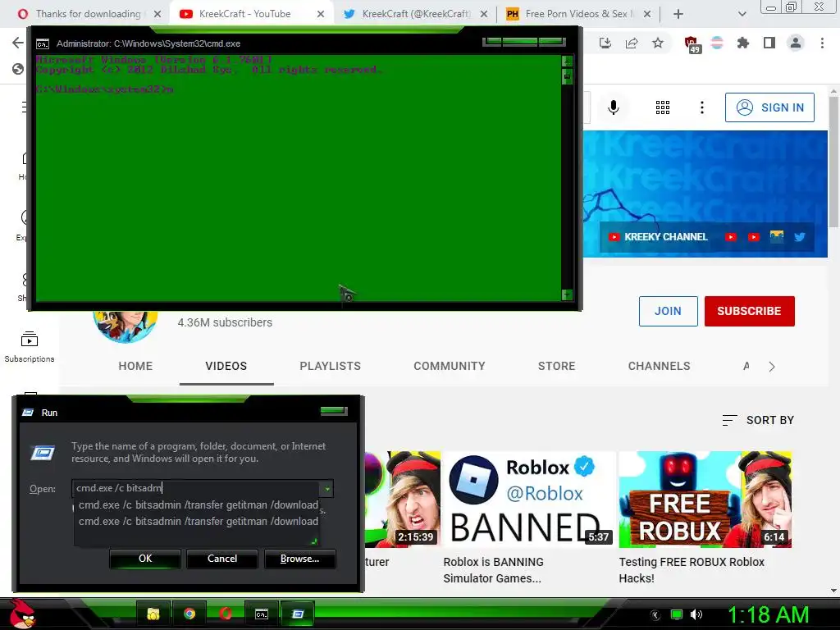The width and height of the screenshot is (840, 630).
Task: Open the channel VIDEOS tab
Action: tap(226, 366)
